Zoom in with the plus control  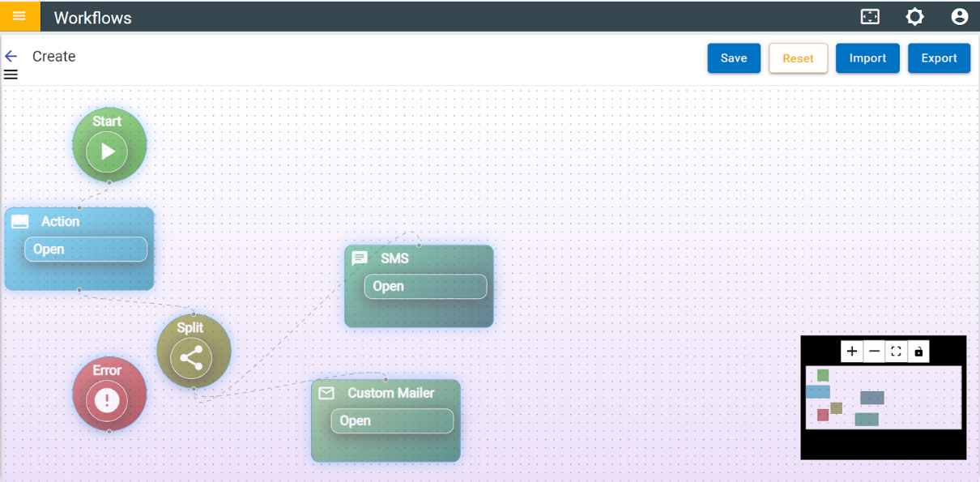click(x=851, y=352)
